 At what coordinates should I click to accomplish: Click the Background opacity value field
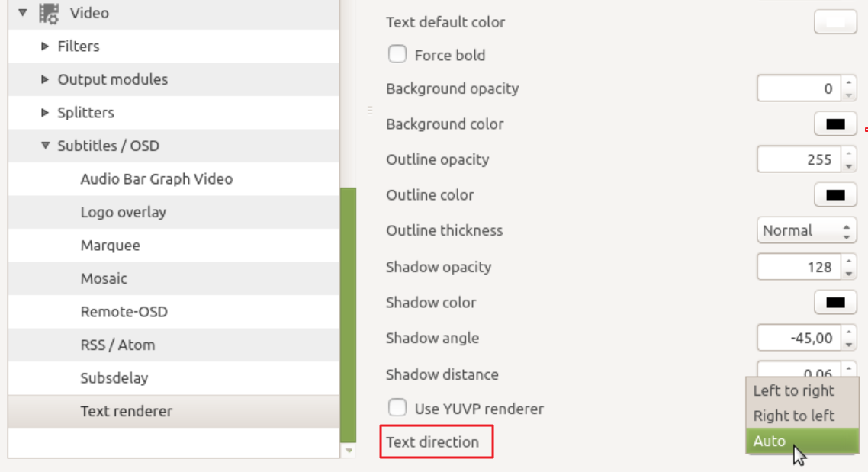coord(799,88)
